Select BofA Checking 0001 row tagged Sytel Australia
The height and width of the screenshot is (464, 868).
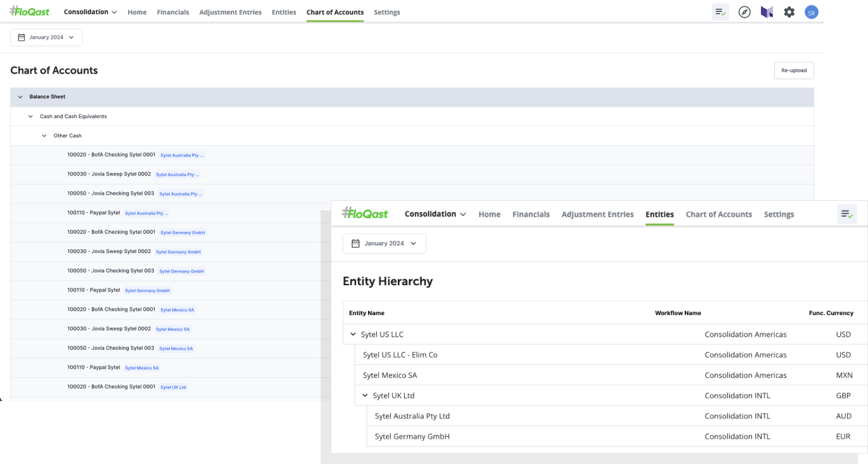(412, 155)
